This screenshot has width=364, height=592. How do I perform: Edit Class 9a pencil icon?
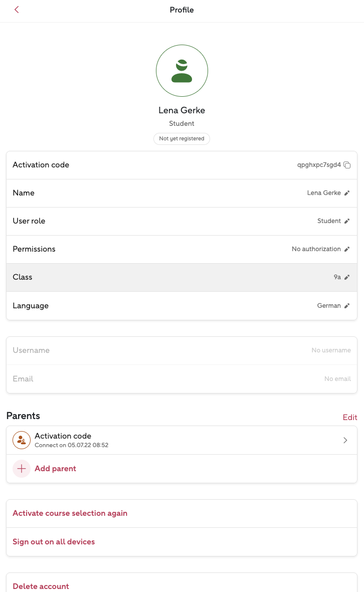pos(347,277)
